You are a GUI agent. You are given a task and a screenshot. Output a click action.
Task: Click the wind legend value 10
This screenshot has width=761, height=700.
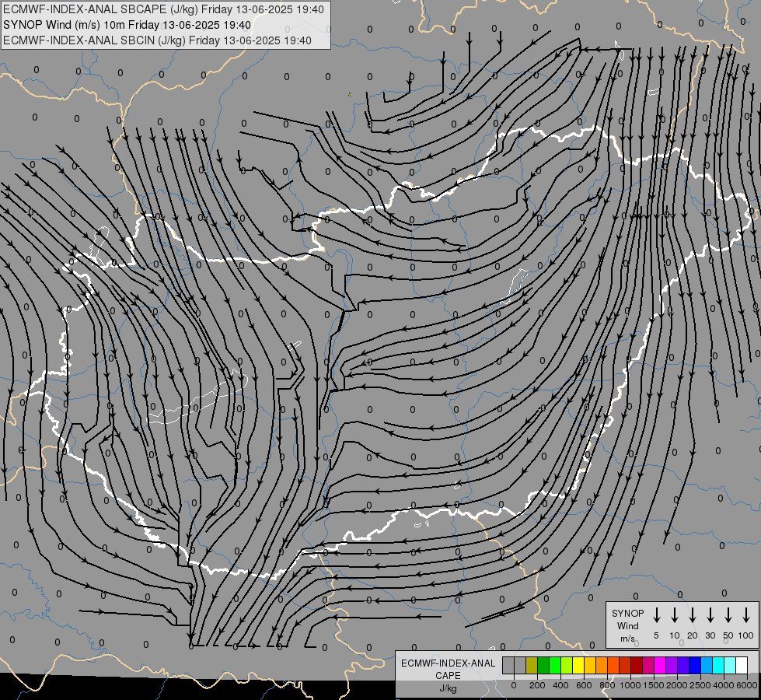(x=675, y=635)
